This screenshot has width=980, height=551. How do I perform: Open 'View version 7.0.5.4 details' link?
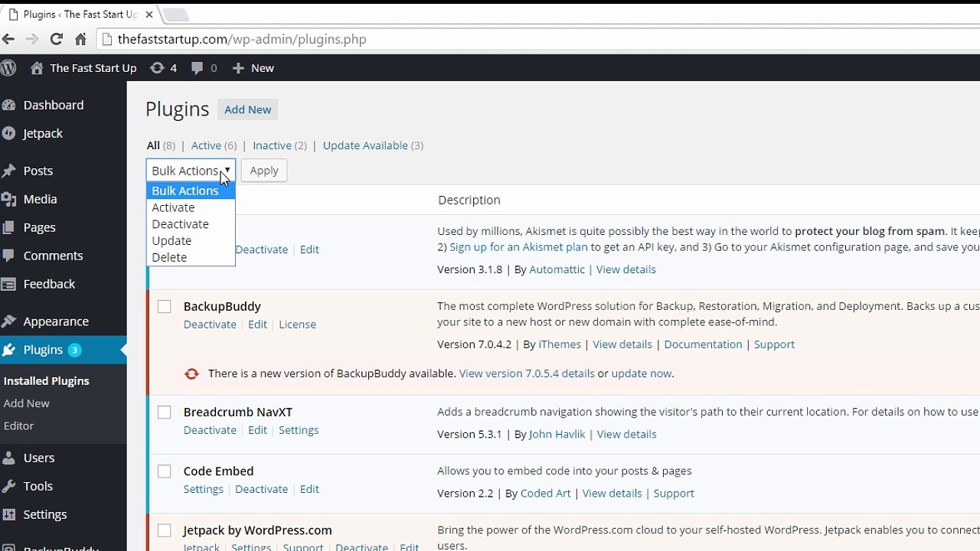click(527, 373)
